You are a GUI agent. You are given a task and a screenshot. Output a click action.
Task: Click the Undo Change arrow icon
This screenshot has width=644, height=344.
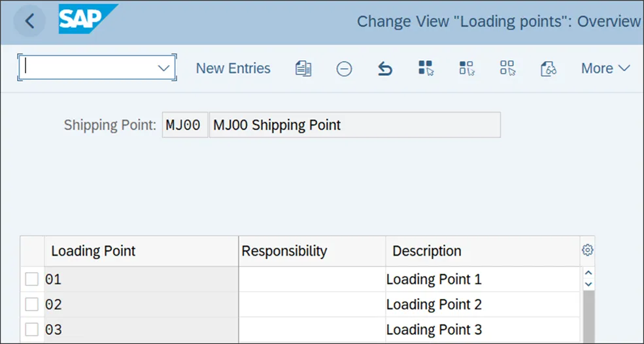[x=385, y=69]
